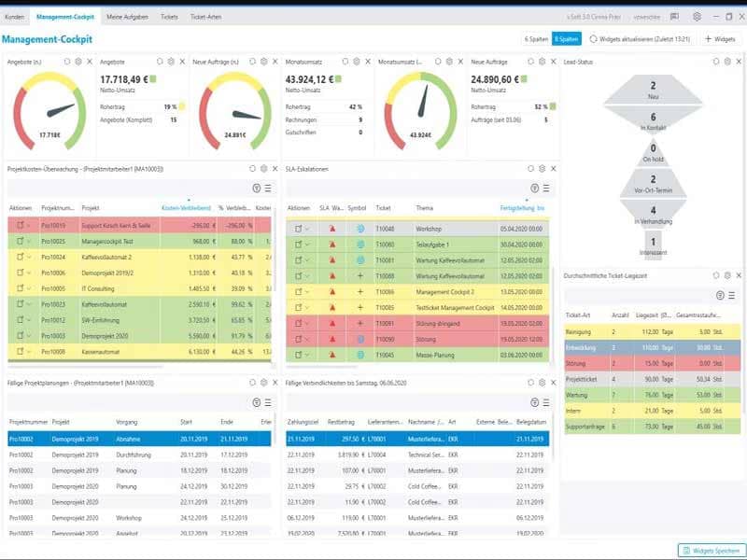Click the Widgets Speichern button
Screen dimensions: 747x560
(712, 551)
